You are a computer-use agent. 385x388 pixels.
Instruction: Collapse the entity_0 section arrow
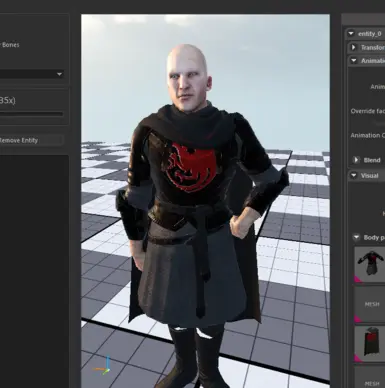[x=351, y=34]
